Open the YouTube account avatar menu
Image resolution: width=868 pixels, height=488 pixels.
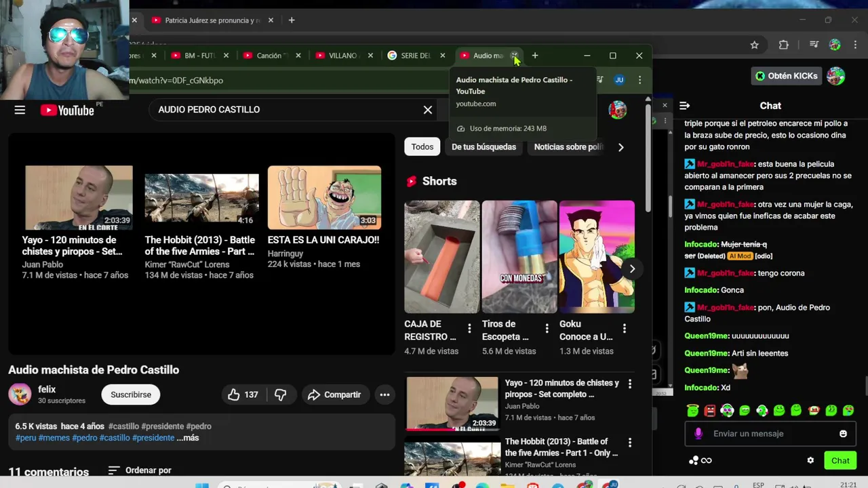click(x=617, y=110)
